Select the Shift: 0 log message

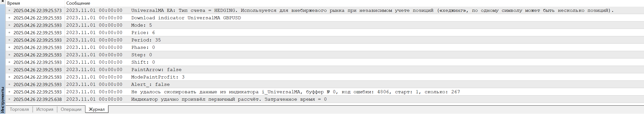pos(143,62)
